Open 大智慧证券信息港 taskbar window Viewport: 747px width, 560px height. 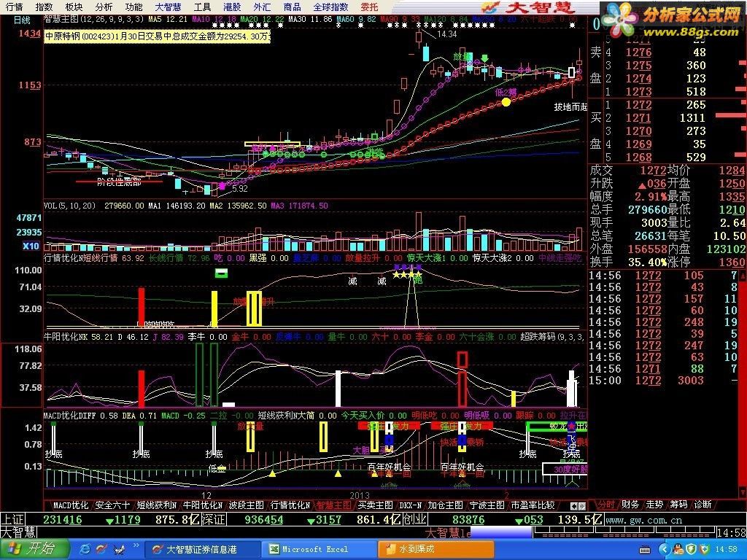(x=201, y=549)
